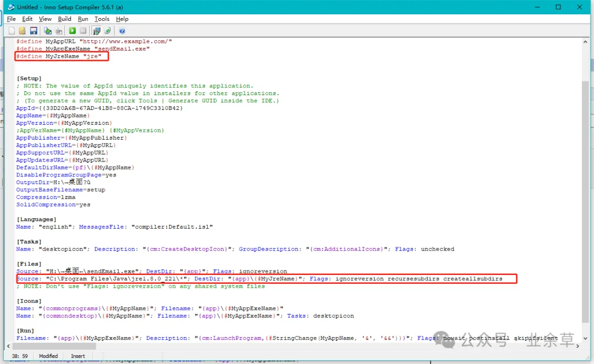Open help via the blue question mark icon

122,31
